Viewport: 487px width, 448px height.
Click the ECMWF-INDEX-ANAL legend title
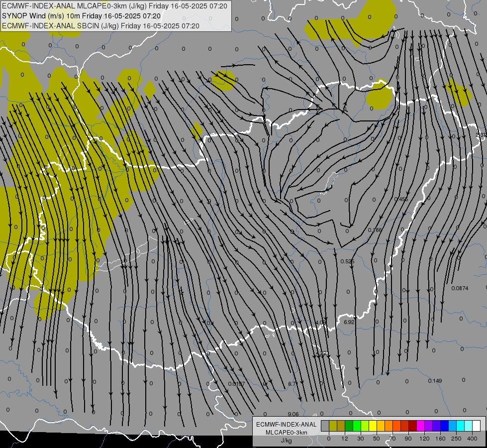tap(287, 425)
